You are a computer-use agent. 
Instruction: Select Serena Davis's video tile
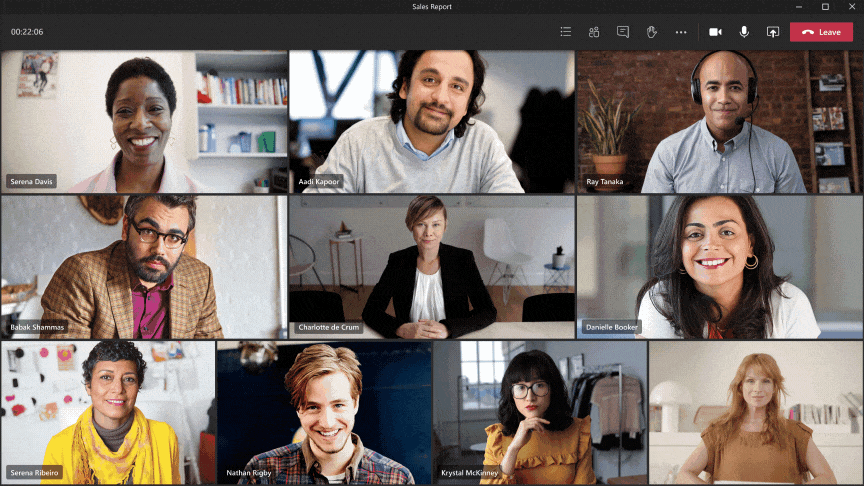click(144, 120)
